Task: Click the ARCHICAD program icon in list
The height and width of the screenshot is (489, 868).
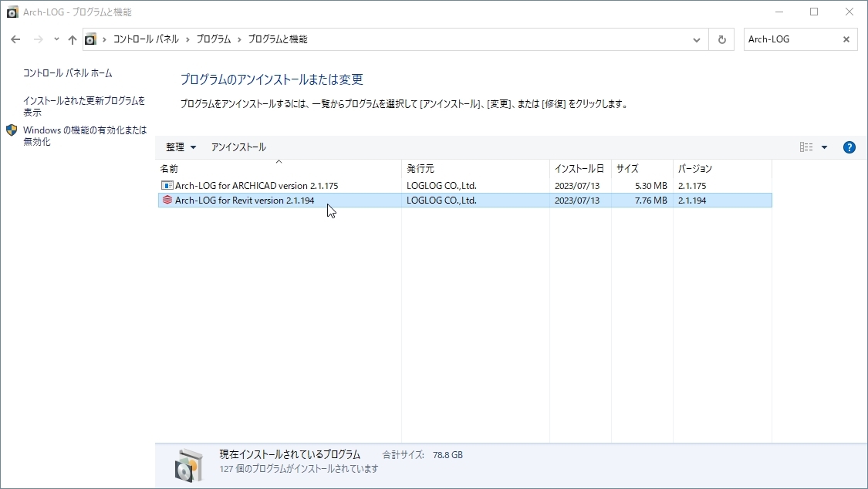Action: pyautogui.click(x=167, y=186)
